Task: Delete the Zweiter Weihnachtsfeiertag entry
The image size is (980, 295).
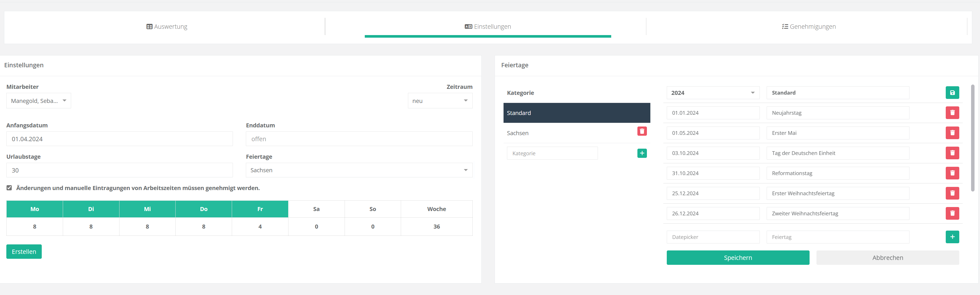Action: (x=952, y=214)
